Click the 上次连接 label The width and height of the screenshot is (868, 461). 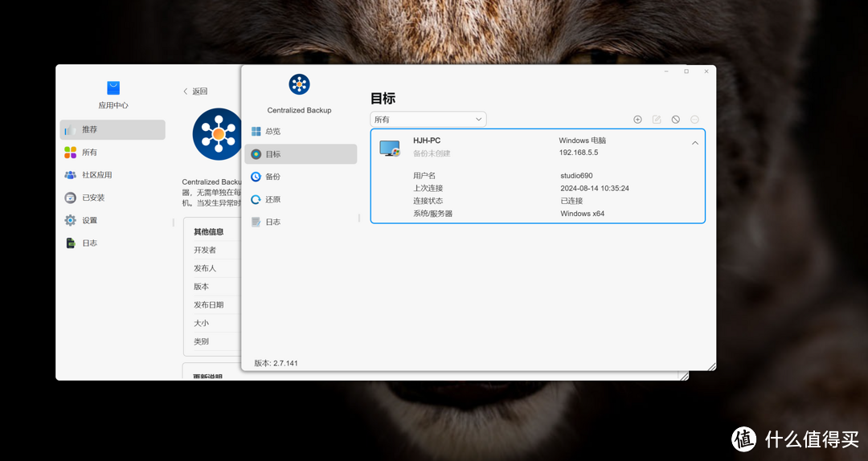pyautogui.click(x=428, y=188)
